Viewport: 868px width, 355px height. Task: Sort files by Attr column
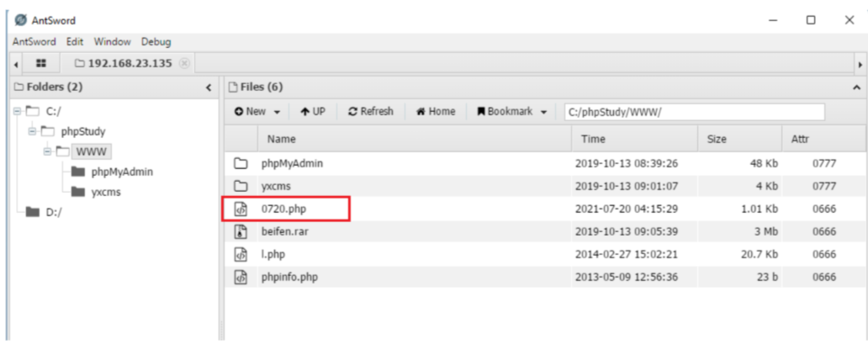click(824, 139)
